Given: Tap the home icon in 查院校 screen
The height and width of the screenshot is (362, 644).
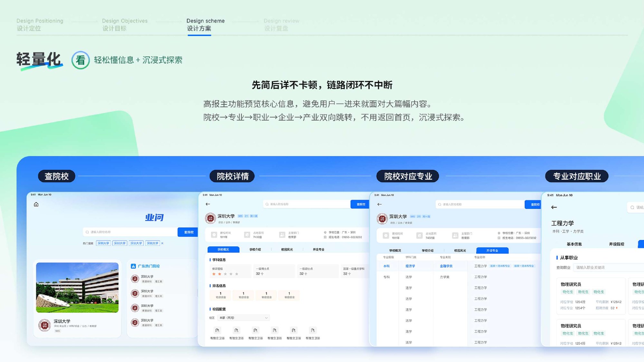Looking at the screenshot, I should pos(36,204).
